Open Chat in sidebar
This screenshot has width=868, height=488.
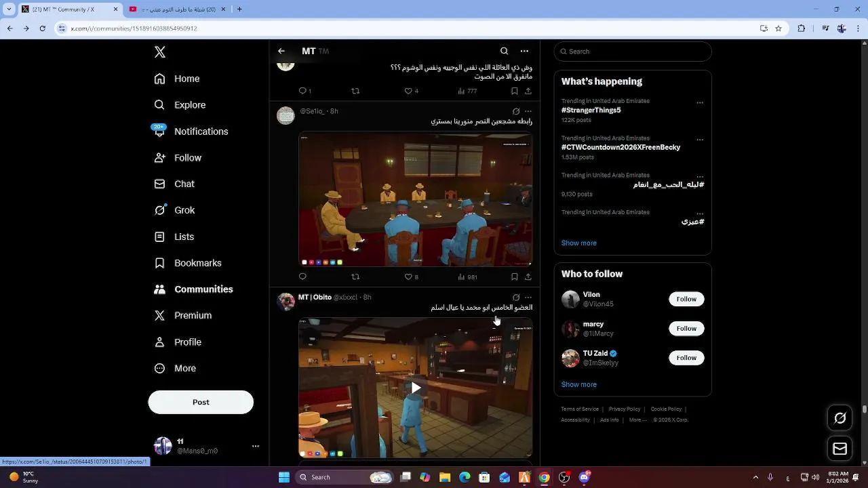[x=174, y=184]
